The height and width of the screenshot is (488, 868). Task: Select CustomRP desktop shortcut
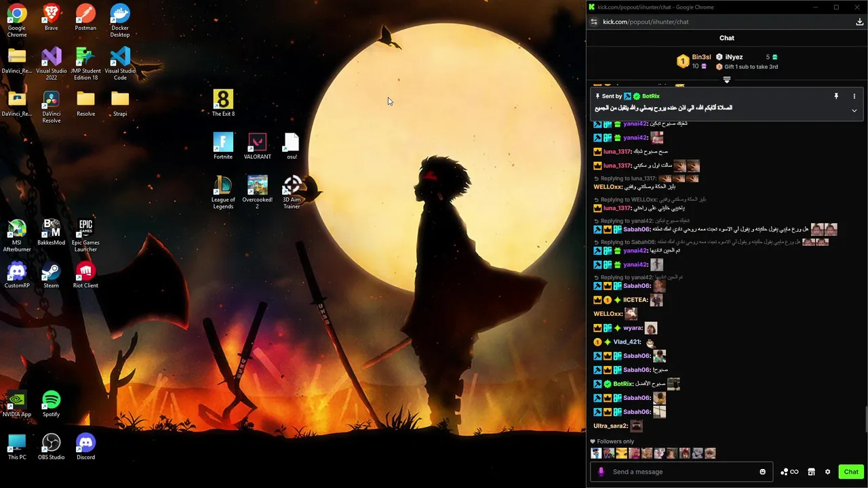point(17,275)
